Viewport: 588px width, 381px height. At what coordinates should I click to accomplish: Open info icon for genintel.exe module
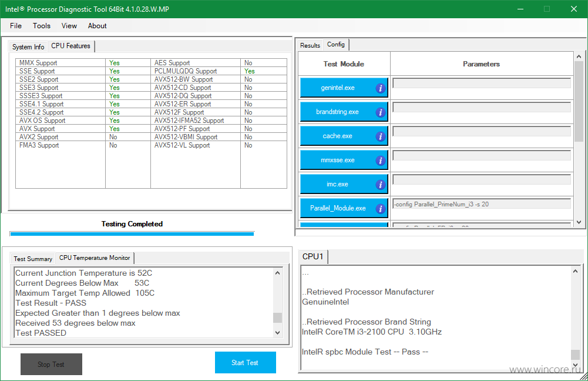coord(380,88)
